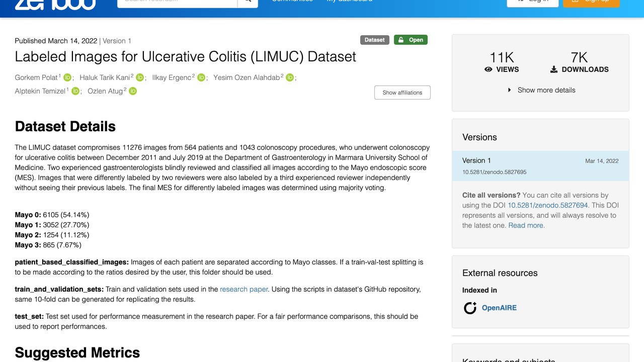
Task: Click the Log in button
Action: [x=533, y=2]
